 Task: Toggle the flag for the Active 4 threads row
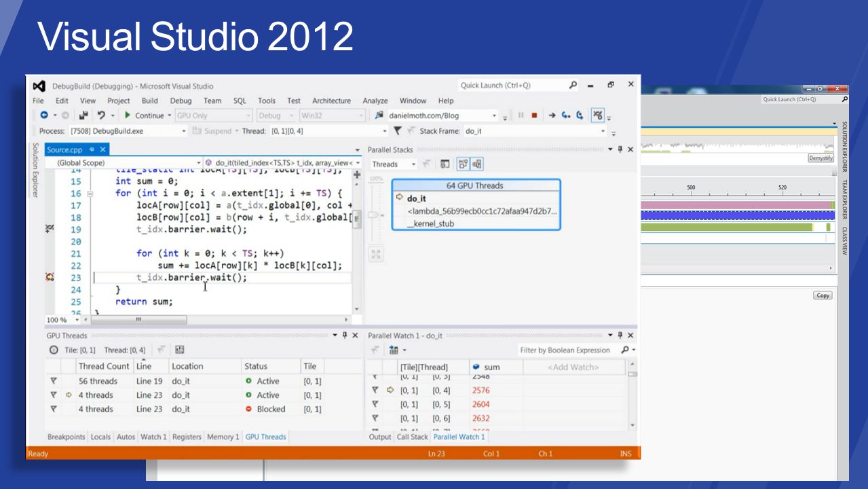(x=54, y=395)
